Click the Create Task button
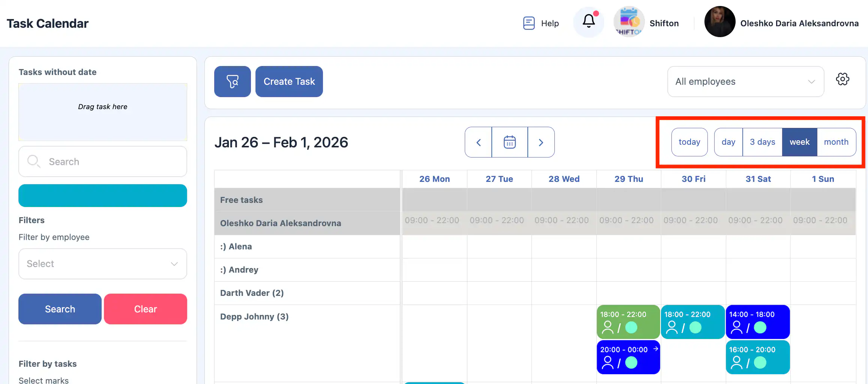 click(289, 82)
